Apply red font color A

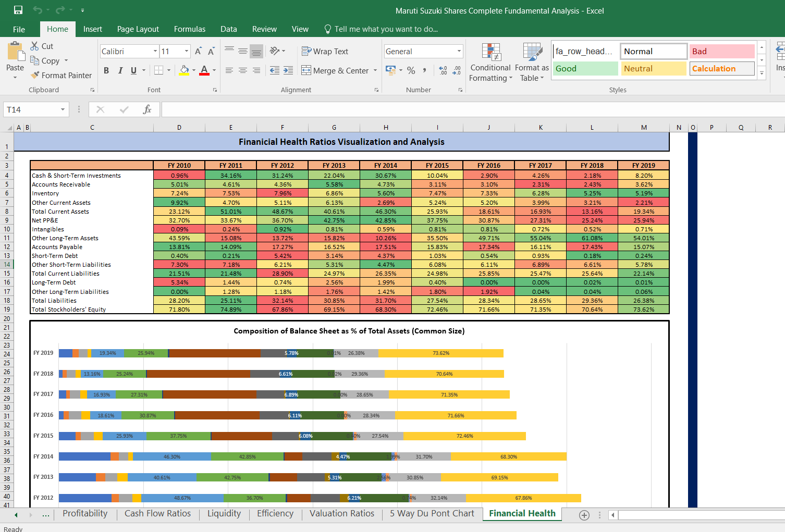pos(204,70)
